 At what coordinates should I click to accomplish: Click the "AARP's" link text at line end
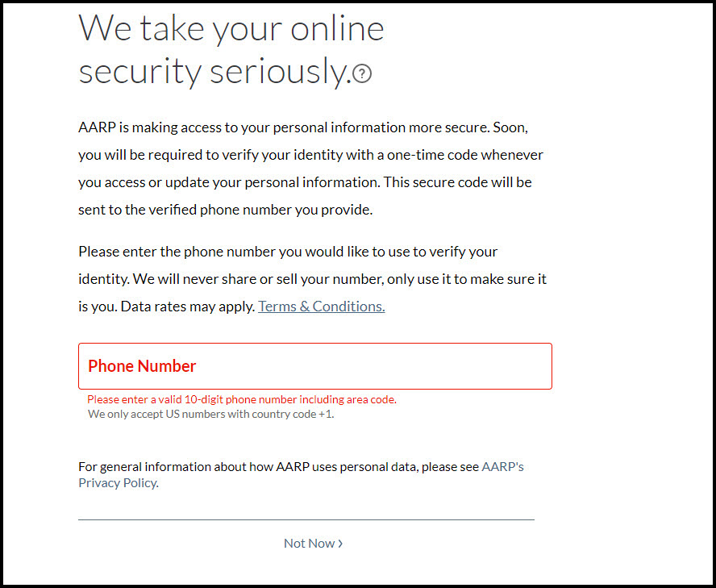pyautogui.click(x=502, y=467)
